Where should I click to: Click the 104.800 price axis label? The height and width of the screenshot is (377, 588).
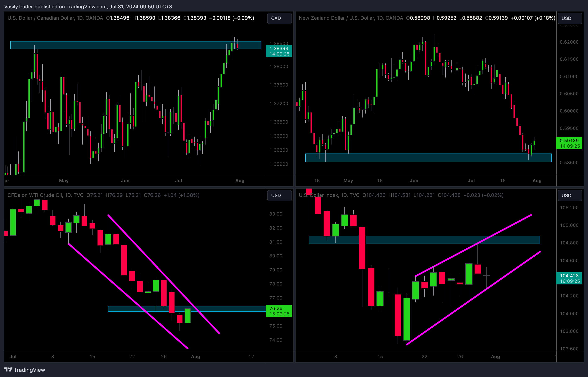[x=569, y=243]
